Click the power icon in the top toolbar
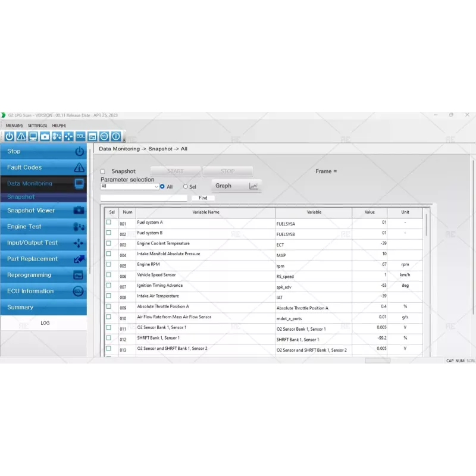The height and width of the screenshot is (476, 476). [x=10, y=136]
